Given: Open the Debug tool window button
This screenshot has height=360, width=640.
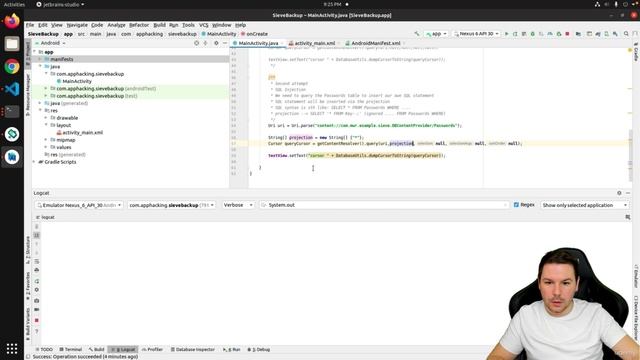Looking at the screenshot, I should pyautogui.click(x=259, y=349).
